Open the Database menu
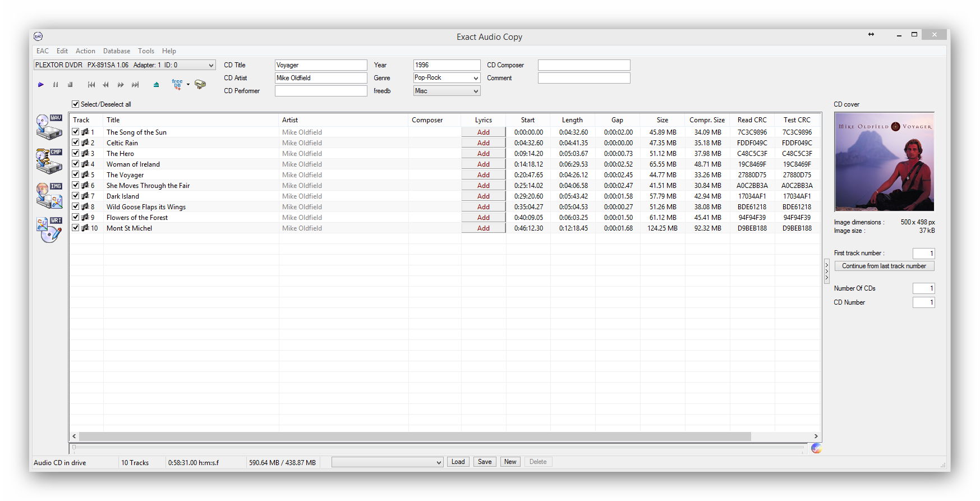 coord(116,51)
